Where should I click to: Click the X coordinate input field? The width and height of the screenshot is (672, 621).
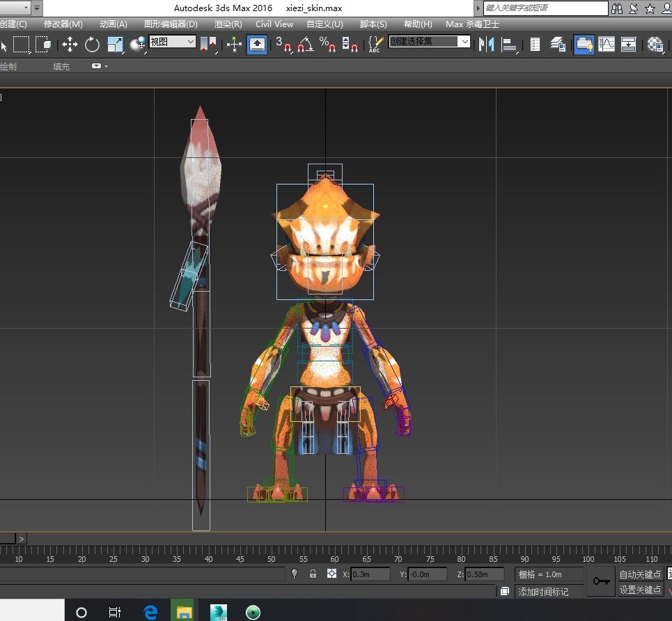pyautogui.click(x=370, y=574)
